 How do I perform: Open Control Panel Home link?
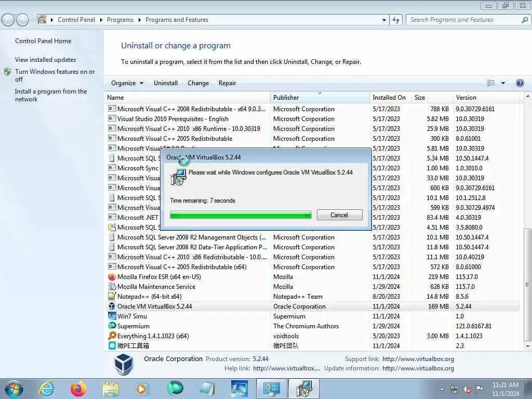43,41
